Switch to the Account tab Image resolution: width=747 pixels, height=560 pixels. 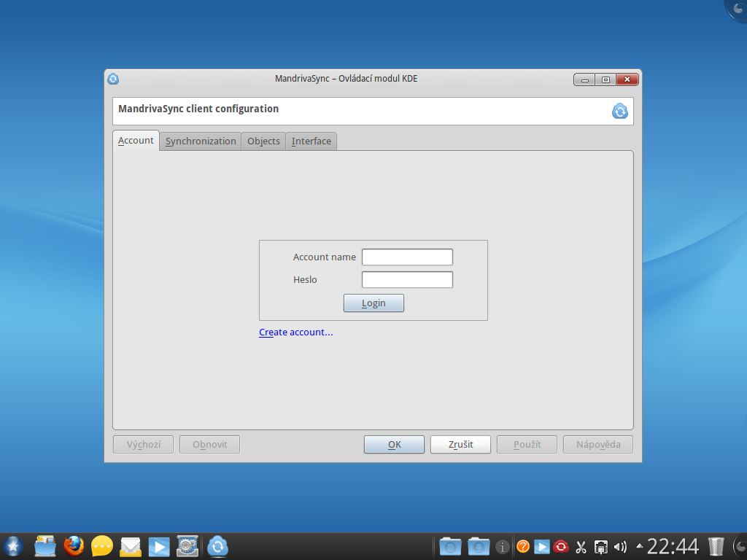click(136, 141)
